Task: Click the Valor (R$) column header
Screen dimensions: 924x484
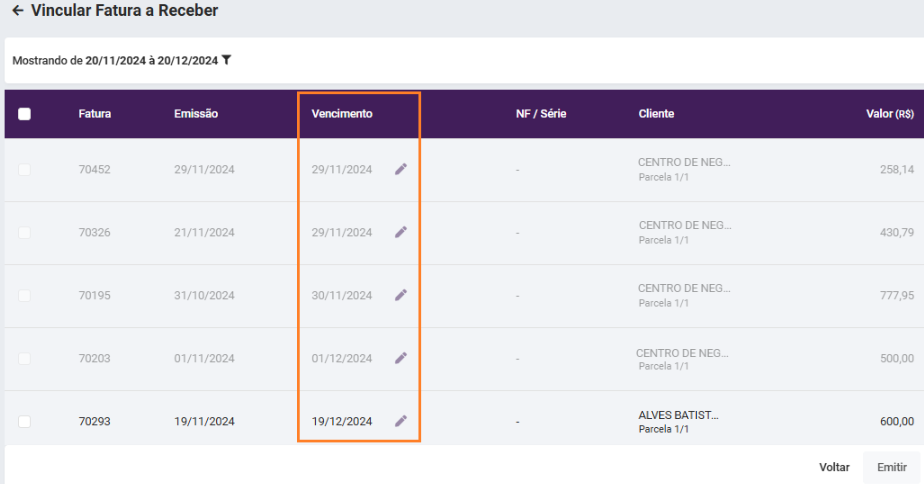Action: 889,114
